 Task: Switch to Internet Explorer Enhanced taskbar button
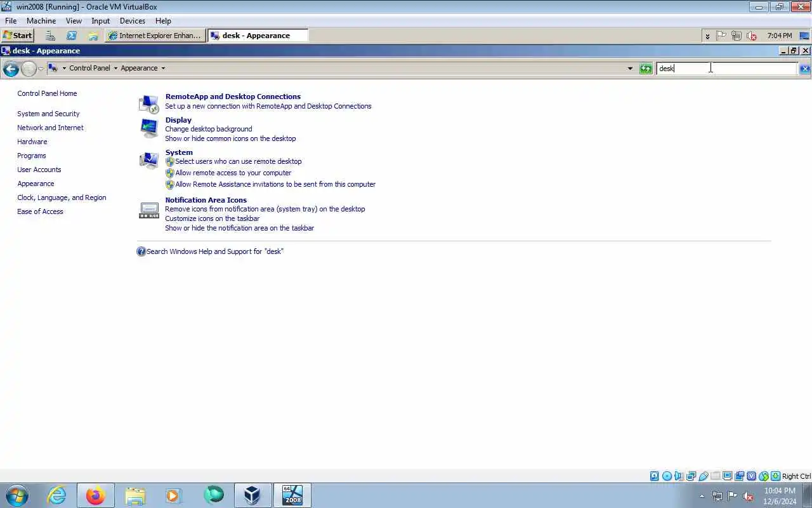pos(155,36)
